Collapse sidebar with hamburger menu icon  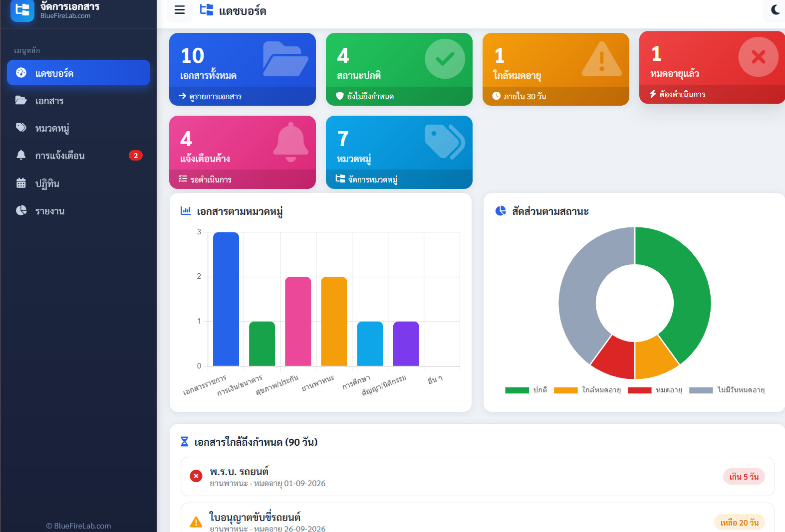180,10
